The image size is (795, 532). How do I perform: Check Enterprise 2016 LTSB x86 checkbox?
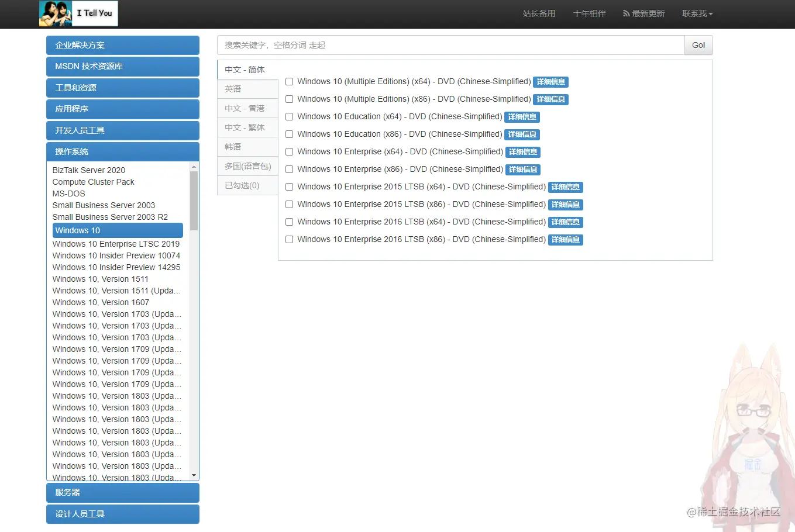click(x=289, y=240)
